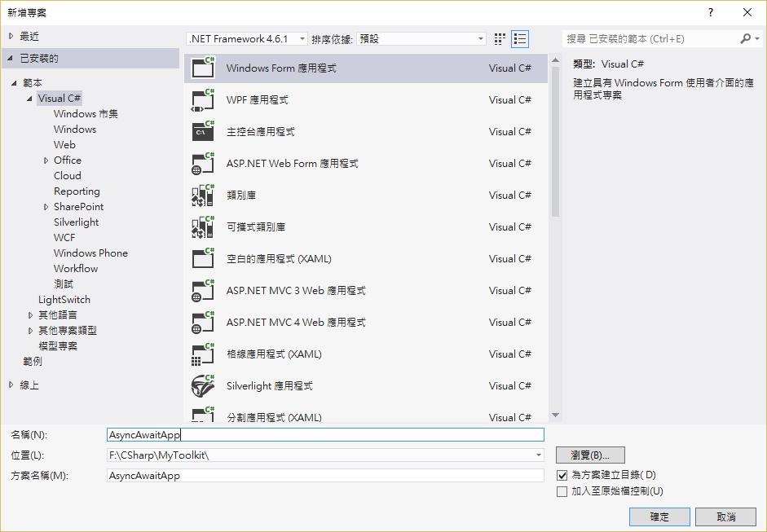767x532 pixels.
Task: Click the template list scroll down arrow
Action: (x=555, y=415)
